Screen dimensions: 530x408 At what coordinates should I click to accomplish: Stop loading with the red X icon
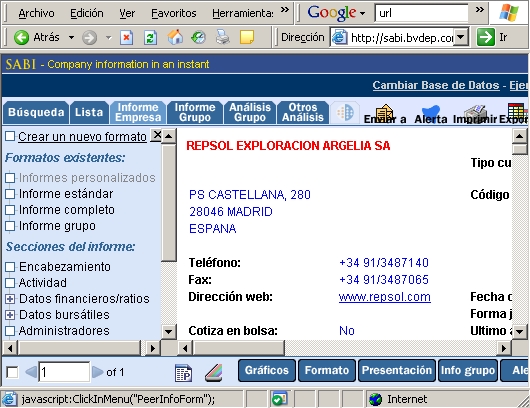click(126, 38)
